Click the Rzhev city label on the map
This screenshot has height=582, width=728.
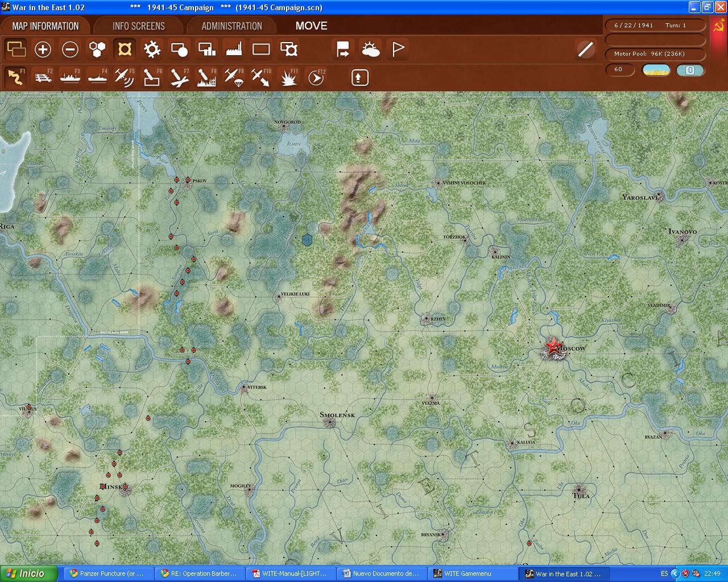[x=438, y=319]
